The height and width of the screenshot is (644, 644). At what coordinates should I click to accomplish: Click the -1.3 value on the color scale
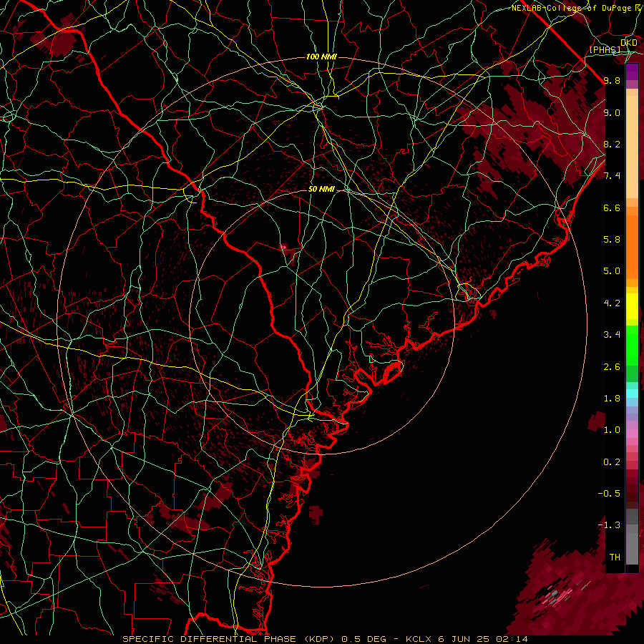609,525
